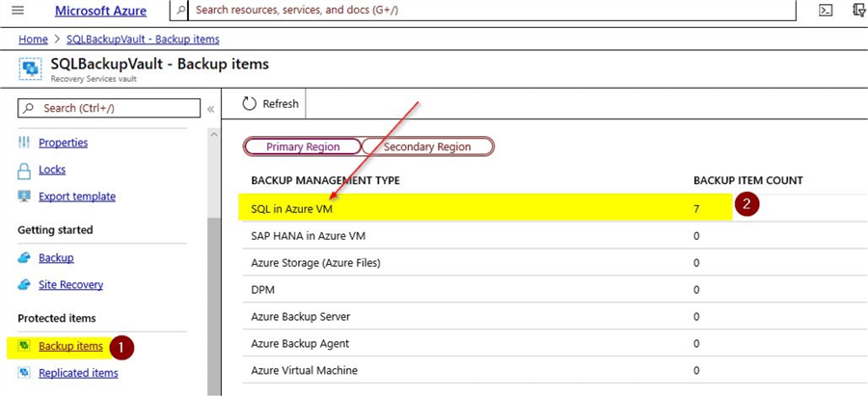Open Export template in sidebar
This screenshot has height=396, width=868.
click(77, 197)
